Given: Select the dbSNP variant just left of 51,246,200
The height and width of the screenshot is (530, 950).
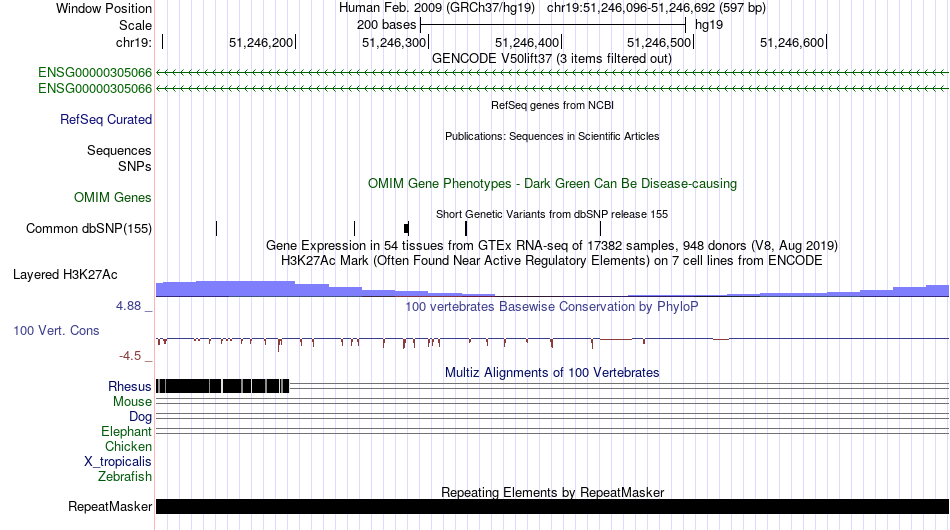Looking at the screenshot, I should (x=216, y=228).
